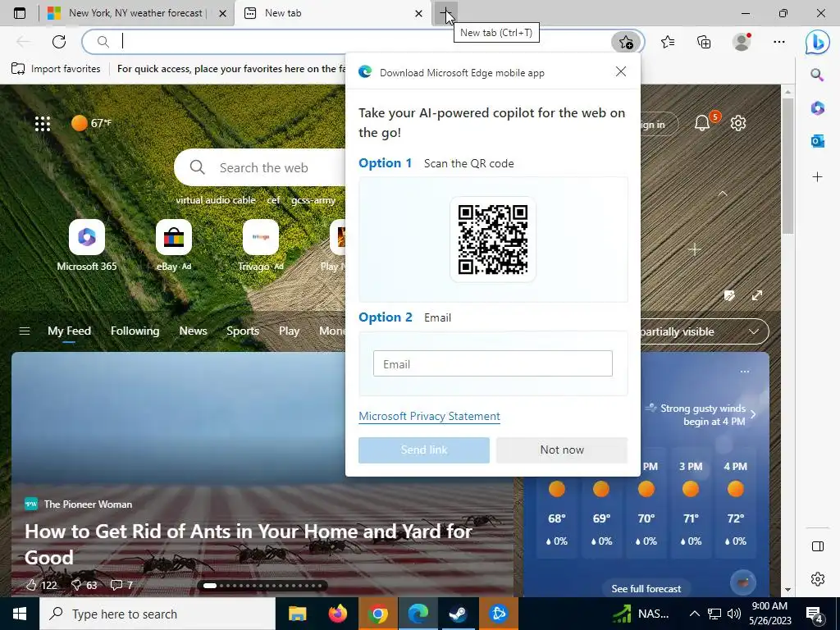Expand Strong gusty winds alert arrow
The height and width of the screenshot is (630, 840).
[753, 414]
